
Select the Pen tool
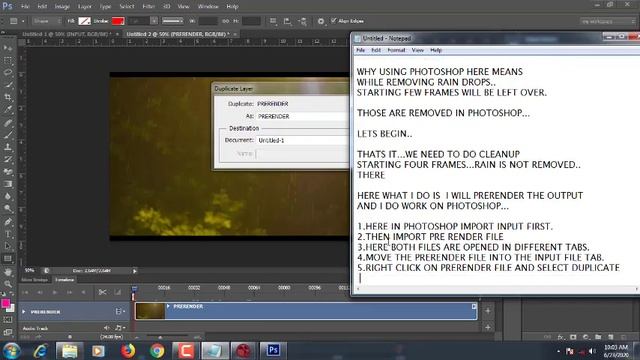pyautogui.click(x=7, y=222)
